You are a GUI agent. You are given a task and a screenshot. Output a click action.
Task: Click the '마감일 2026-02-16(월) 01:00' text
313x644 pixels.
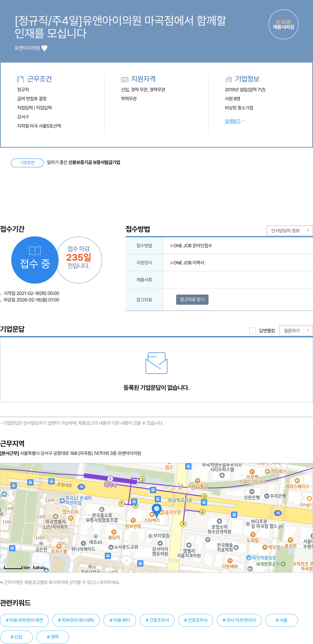(x=31, y=300)
